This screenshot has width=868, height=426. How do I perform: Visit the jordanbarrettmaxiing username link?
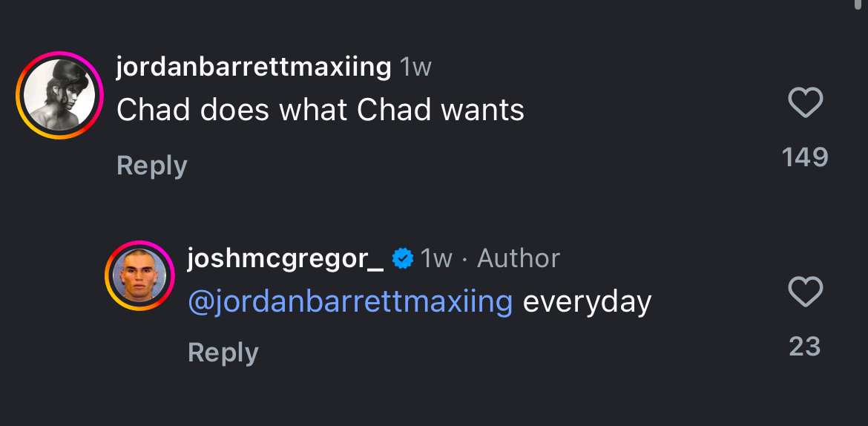tap(254, 68)
